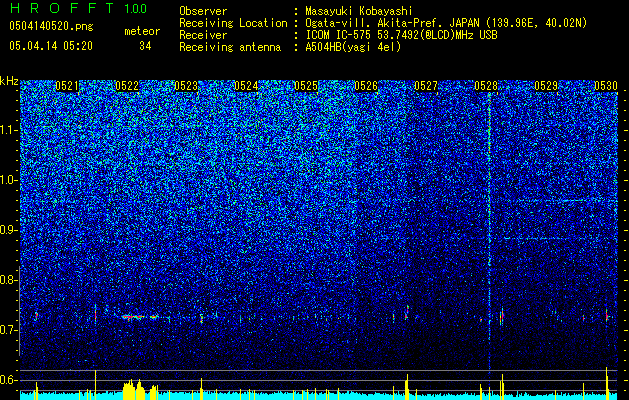Click the long meteor echo near 0522

[140, 317]
